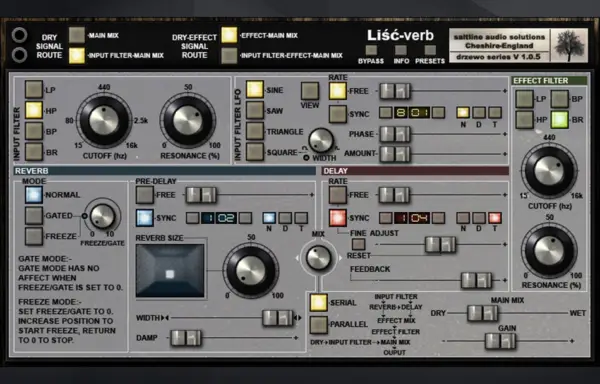Click the effect filter RESONANCE knob

[x=549, y=251]
